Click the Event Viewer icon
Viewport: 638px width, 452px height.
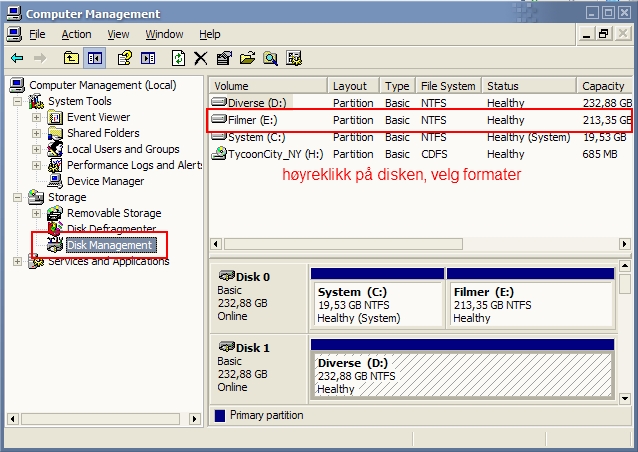pos(55,118)
